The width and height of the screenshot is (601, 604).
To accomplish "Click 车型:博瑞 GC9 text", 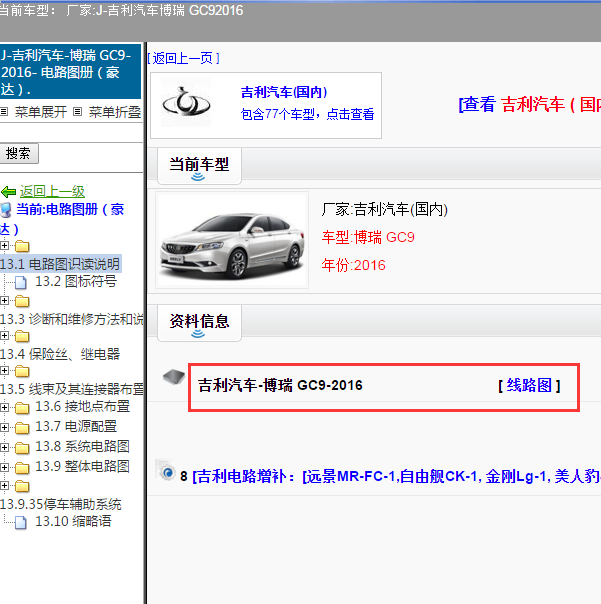I will pyautogui.click(x=368, y=237).
